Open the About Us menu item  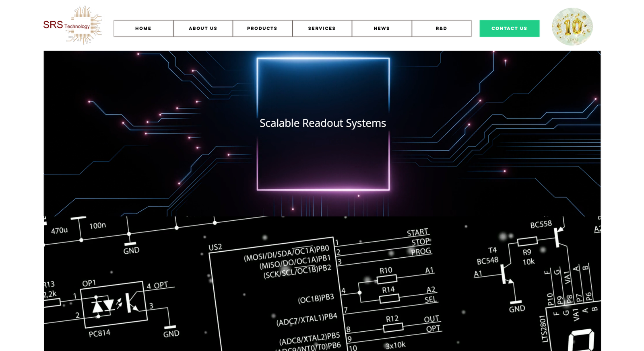pos(203,29)
